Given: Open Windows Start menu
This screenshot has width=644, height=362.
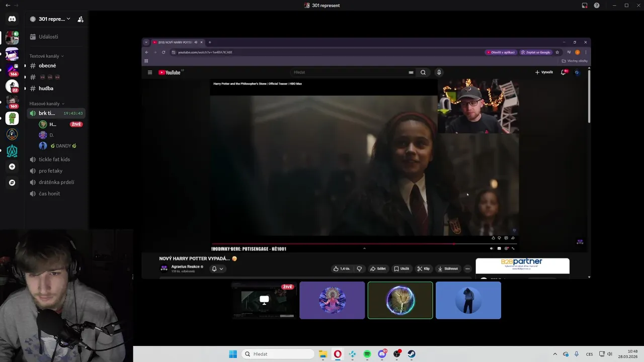Looking at the screenshot, I should click(x=233, y=354).
